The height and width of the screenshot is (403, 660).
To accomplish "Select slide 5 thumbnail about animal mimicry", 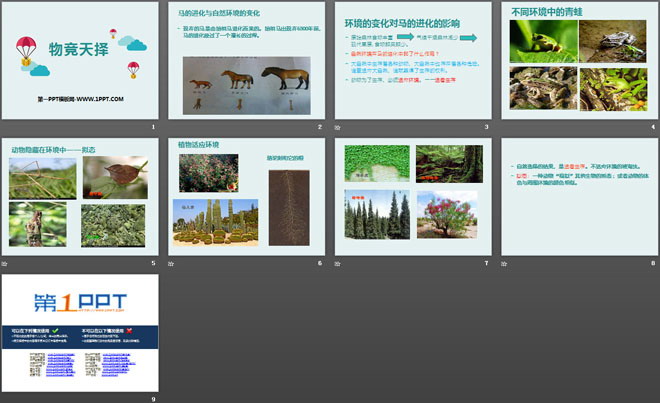I will (80, 197).
